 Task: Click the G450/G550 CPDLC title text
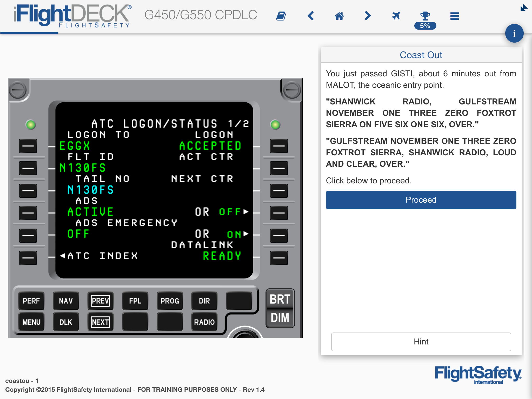pyautogui.click(x=201, y=15)
